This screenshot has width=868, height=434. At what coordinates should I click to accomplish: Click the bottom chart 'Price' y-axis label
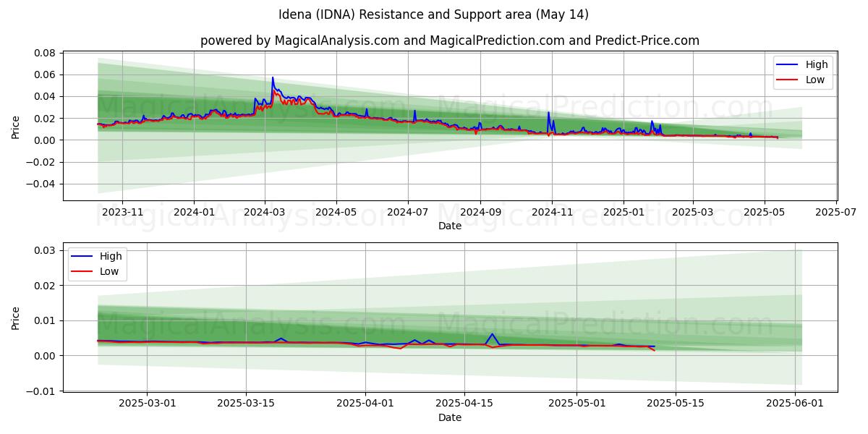tap(16, 317)
